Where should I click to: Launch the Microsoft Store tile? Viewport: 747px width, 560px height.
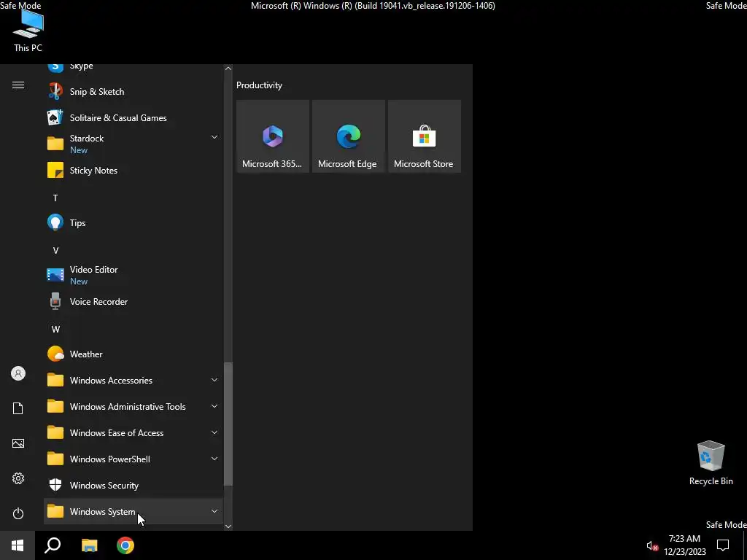424,136
